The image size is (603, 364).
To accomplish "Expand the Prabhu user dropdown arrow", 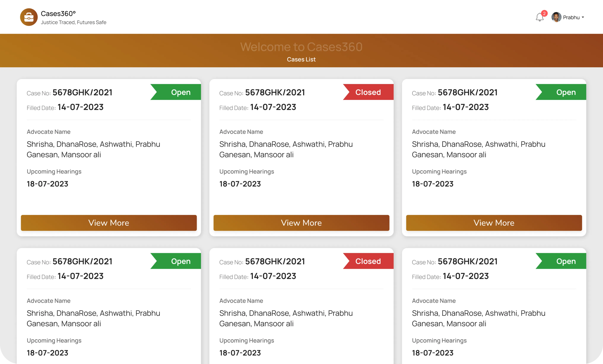I will 583,18.
